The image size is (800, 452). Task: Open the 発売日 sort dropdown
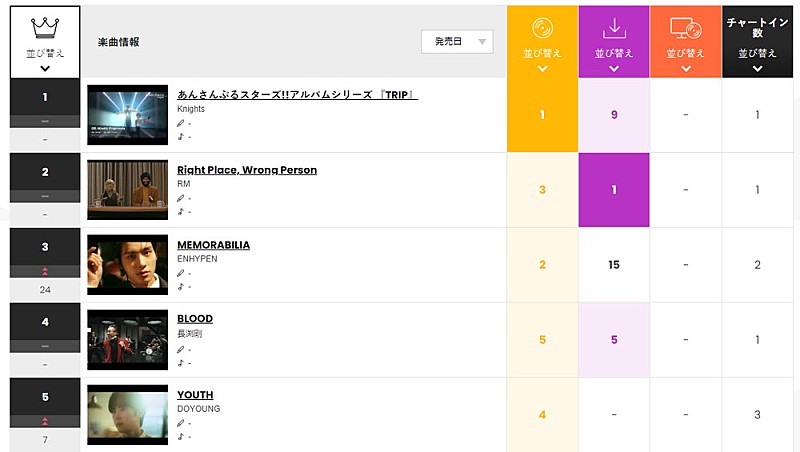pyautogui.click(x=457, y=41)
